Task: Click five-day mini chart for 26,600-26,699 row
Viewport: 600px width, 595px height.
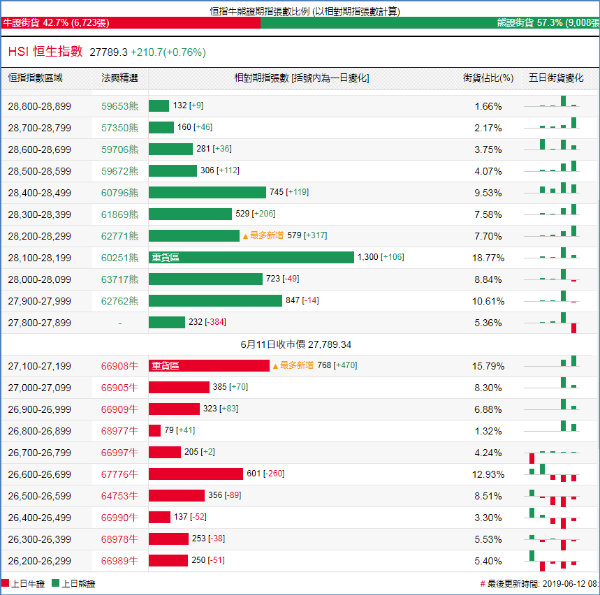Action: click(x=552, y=473)
